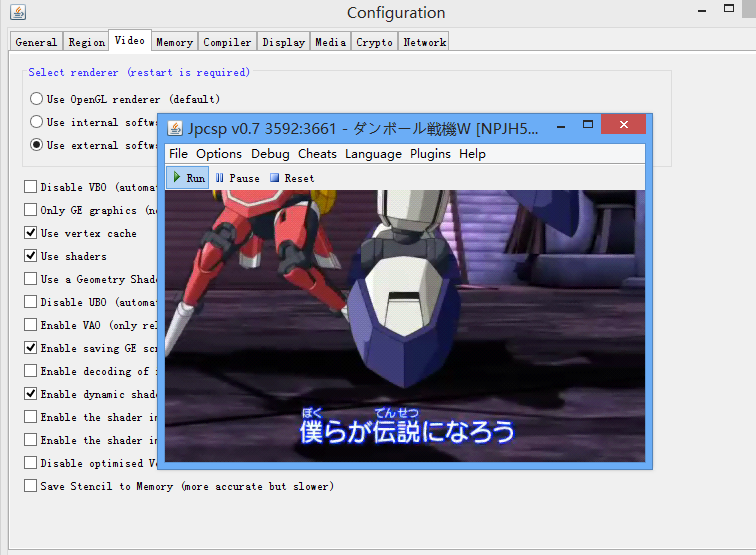Enable Save Stencil to Memory checkbox
This screenshot has height=555, width=756.
pos(31,486)
